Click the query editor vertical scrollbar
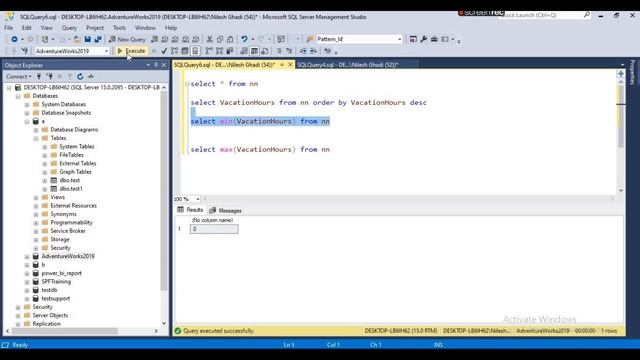 [621, 116]
